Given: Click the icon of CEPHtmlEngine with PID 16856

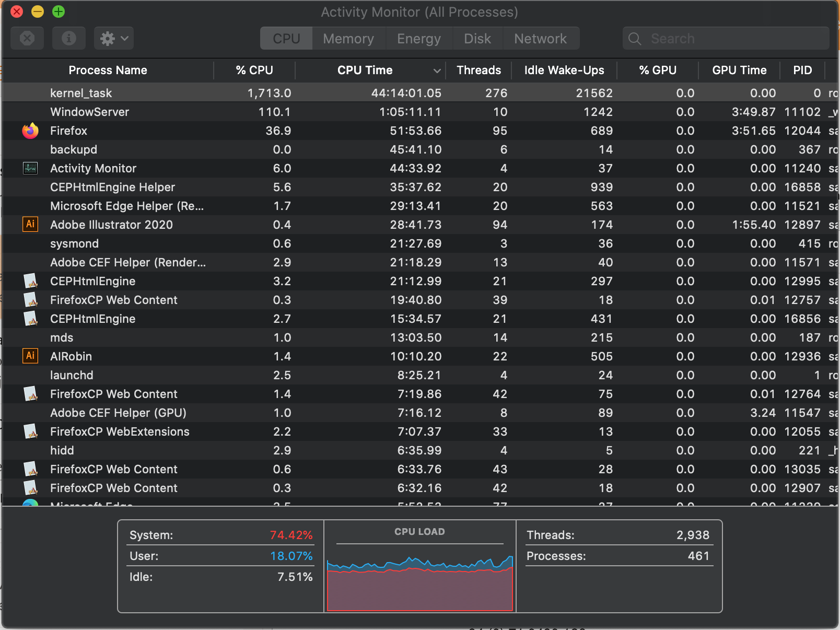Looking at the screenshot, I should click(30, 319).
